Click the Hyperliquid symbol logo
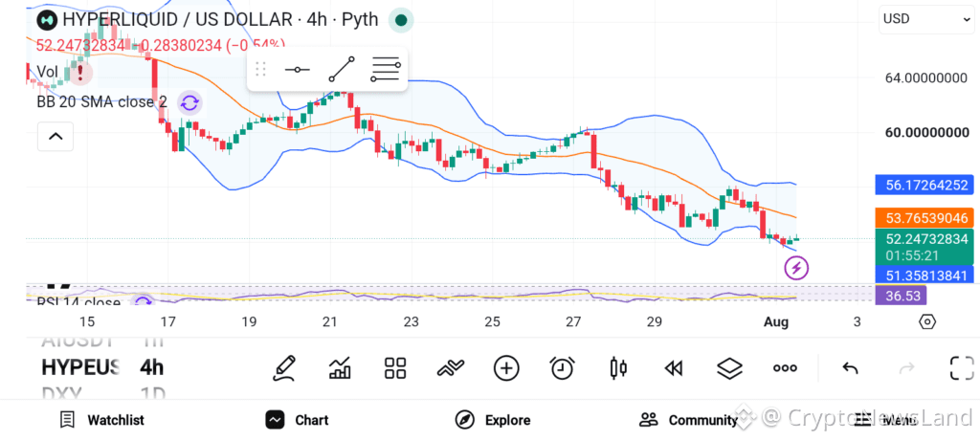 tap(47, 20)
